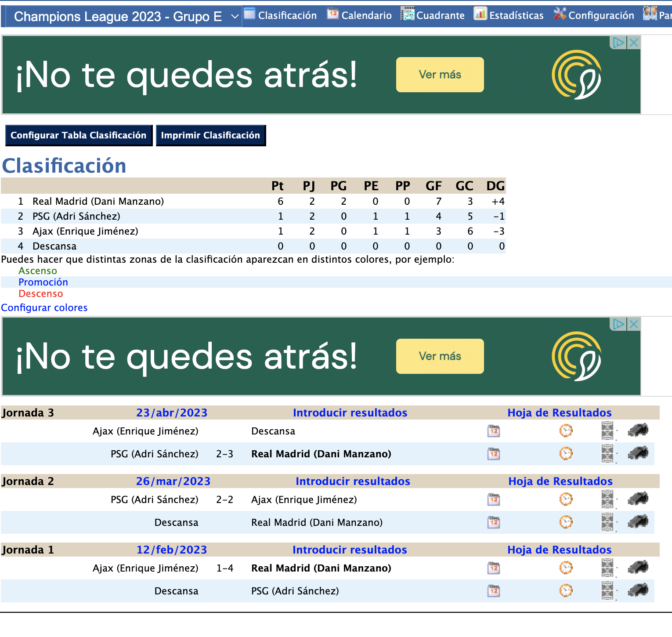Image resolution: width=672 pixels, height=637 pixels.
Task: Click football boot icon for Ajax vs Real Madrid
Action: pos(638,568)
